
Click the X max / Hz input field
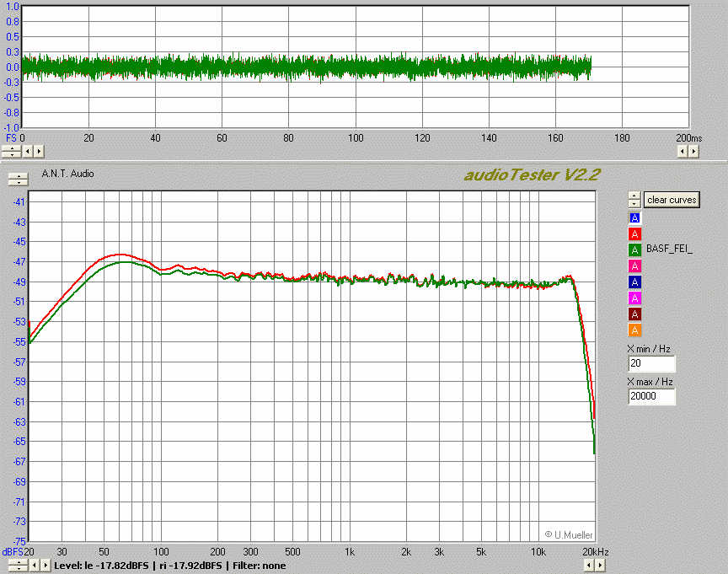pyautogui.click(x=651, y=396)
